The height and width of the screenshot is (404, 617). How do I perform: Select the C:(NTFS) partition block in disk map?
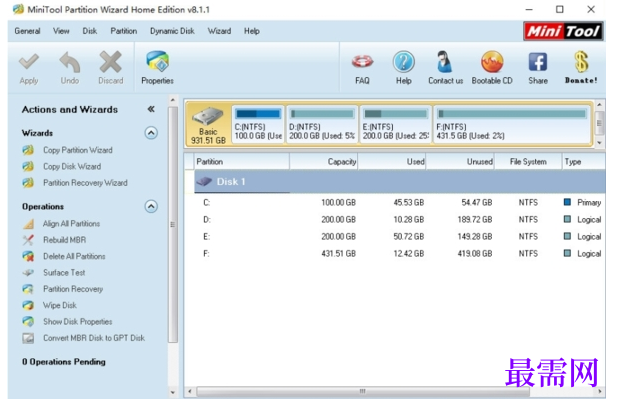(258, 124)
